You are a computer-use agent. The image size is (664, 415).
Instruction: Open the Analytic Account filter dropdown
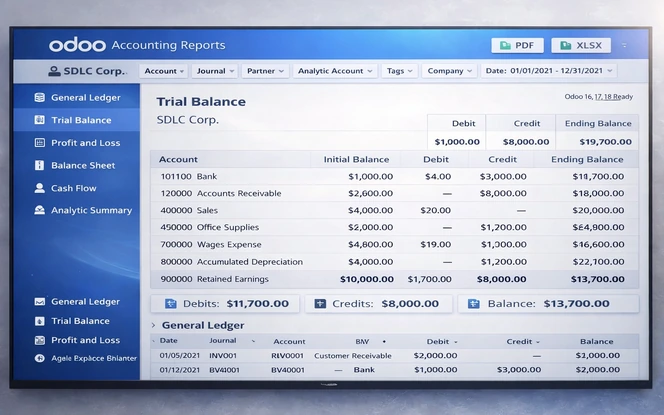coord(335,71)
